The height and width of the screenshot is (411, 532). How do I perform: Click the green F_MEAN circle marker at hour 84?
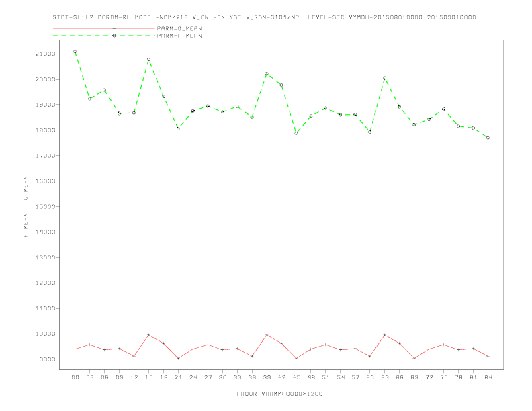(488, 138)
